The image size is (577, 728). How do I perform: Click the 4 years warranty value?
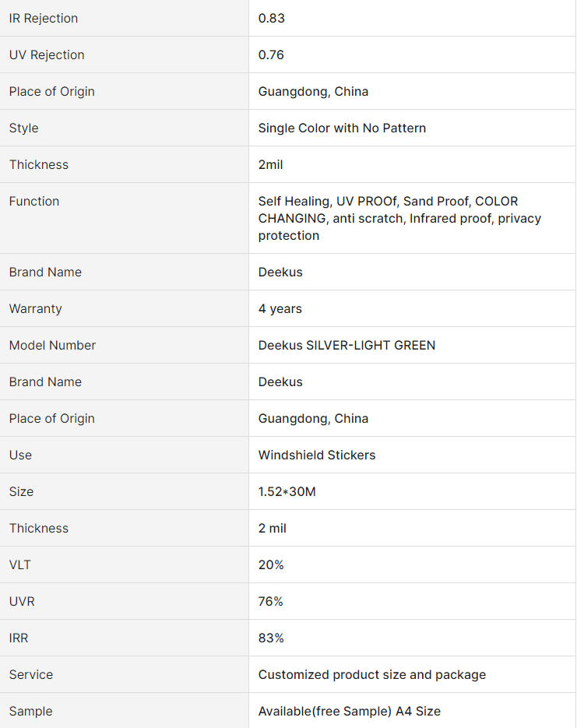pyautogui.click(x=280, y=309)
